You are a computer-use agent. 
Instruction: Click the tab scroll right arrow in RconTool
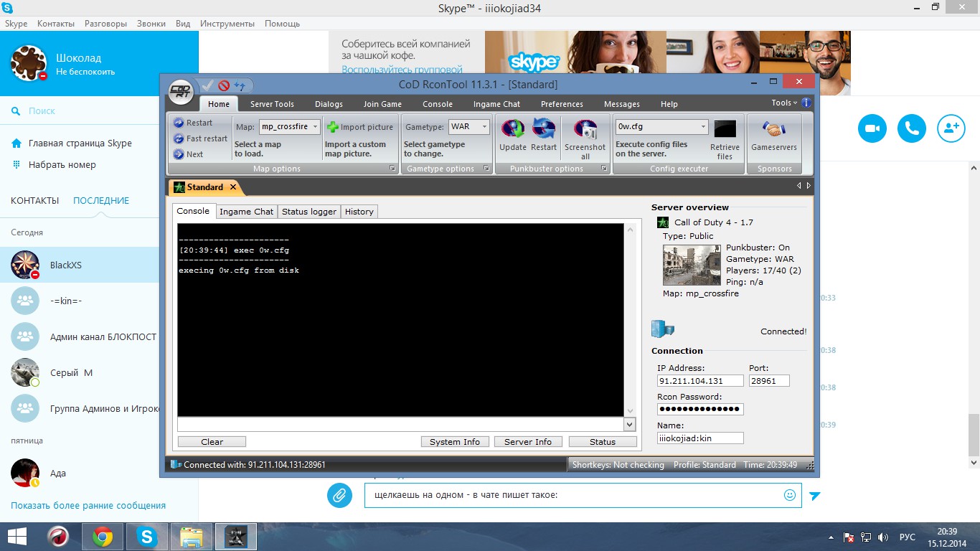(x=809, y=186)
